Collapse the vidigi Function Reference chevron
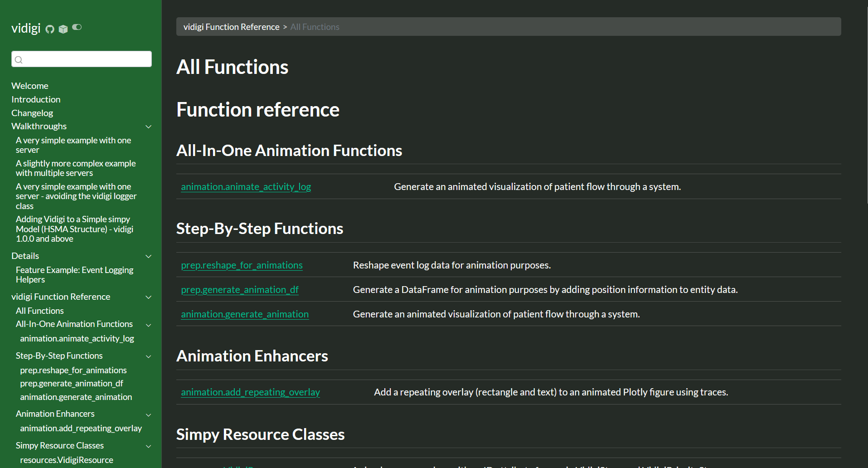 (x=148, y=297)
